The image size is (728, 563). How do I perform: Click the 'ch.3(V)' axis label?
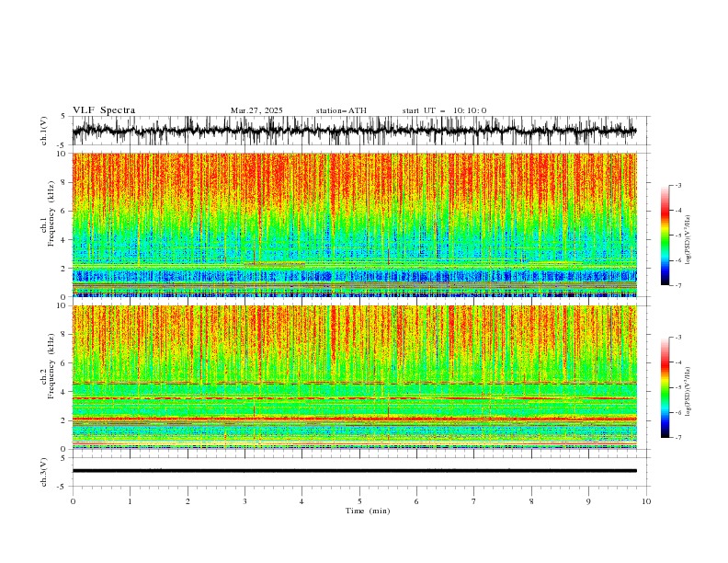[44, 472]
